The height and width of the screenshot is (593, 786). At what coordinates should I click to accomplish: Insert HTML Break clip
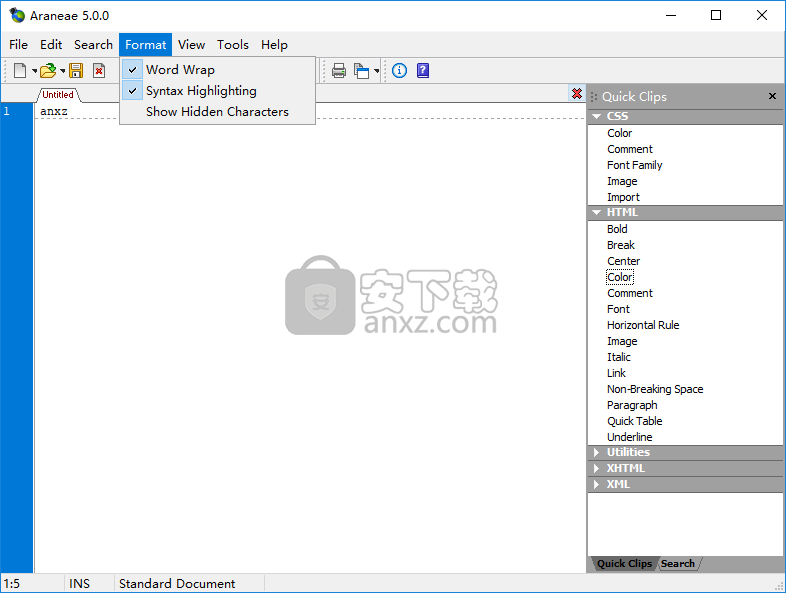click(621, 245)
